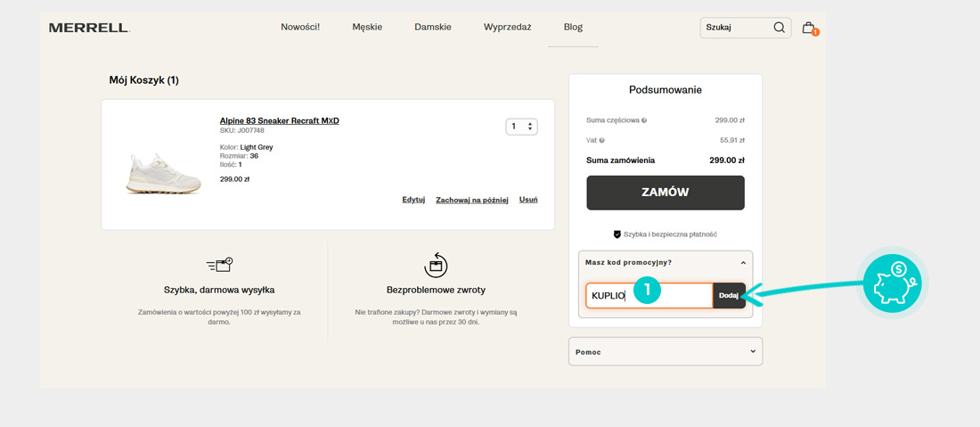Open the Wyprzedaż menu
This screenshot has height=427, width=980.
[508, 28]
